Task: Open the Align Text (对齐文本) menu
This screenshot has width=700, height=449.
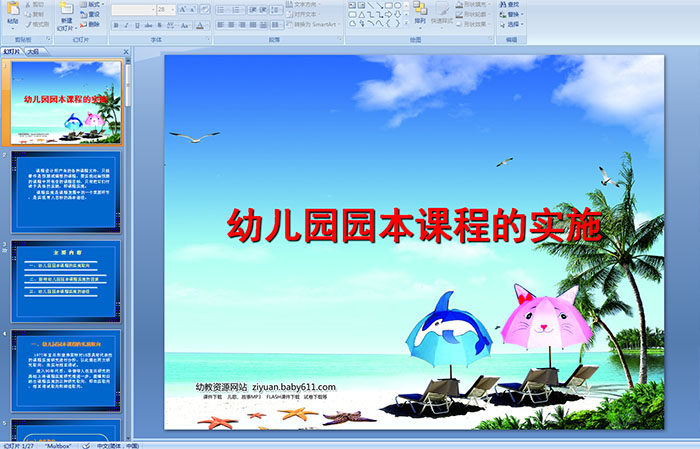Action: point(306,14)
